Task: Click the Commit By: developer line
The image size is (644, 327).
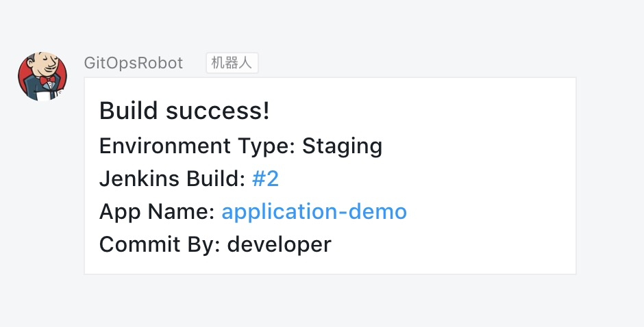Action: [x=215, y=244]
